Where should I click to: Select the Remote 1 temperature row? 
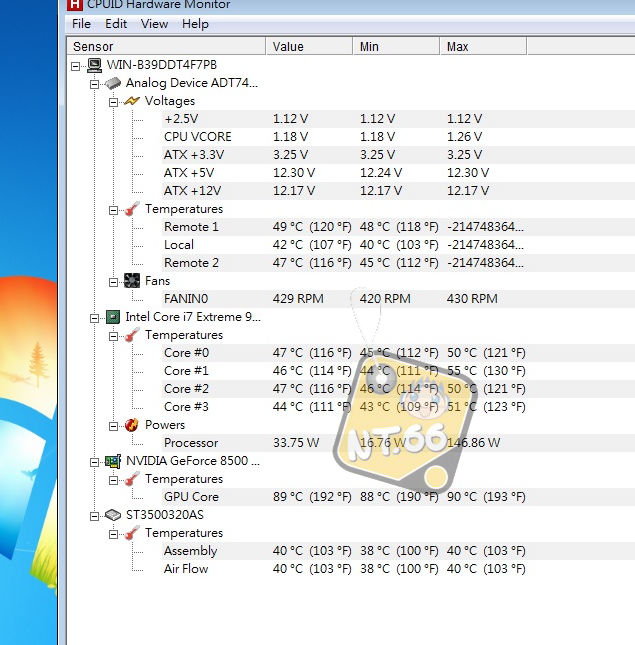[x=398, y=227]
